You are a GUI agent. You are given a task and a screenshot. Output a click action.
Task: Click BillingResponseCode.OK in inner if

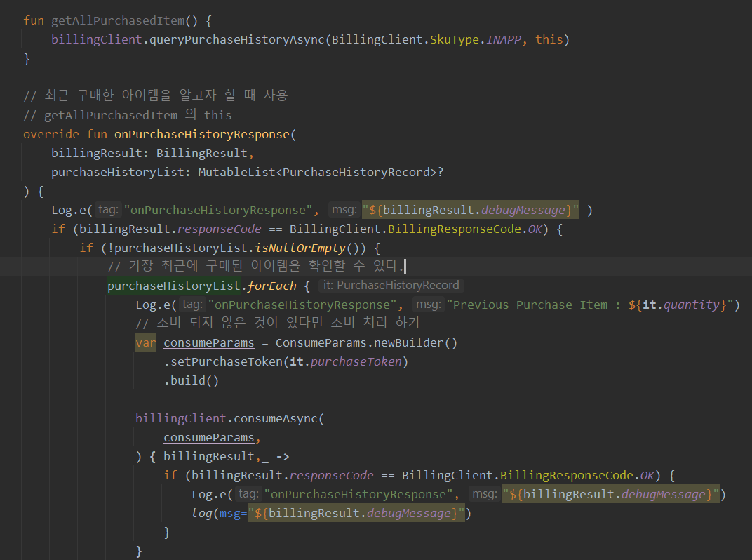tap(577, 476)
